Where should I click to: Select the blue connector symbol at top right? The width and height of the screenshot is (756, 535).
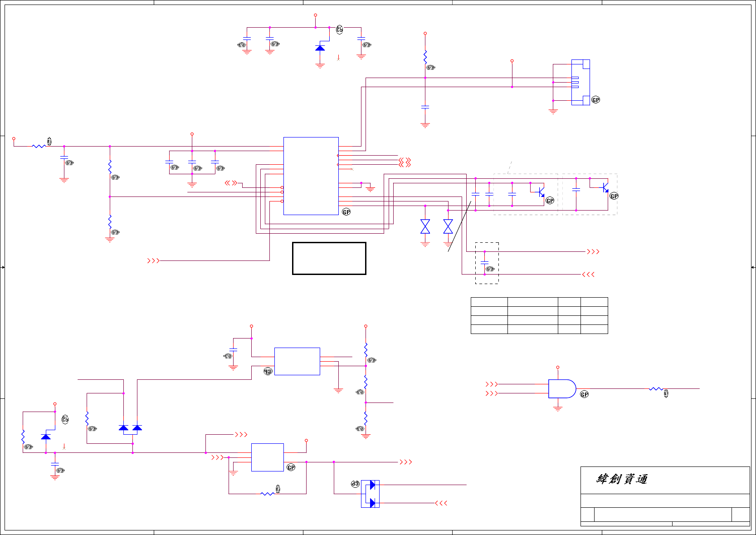(580, 82)
